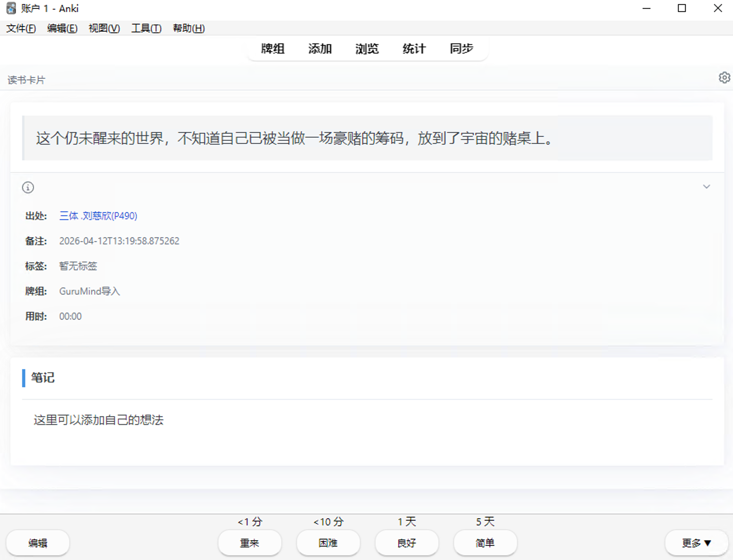Click the Anki app icon in title bar
733x560 pixels.
[11, 8]
